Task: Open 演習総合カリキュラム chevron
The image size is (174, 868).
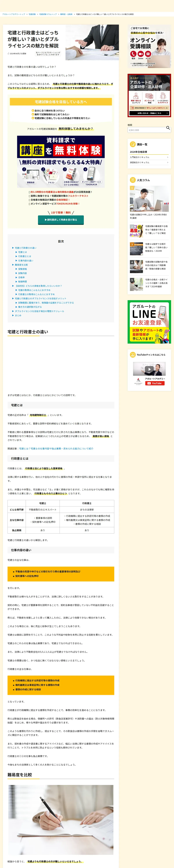Action: (x=168, y=163)
